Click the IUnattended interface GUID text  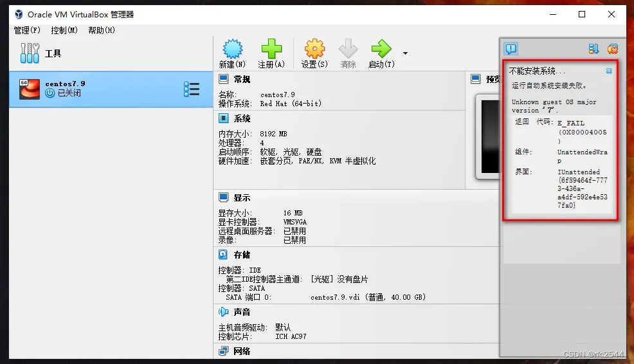pyautogui.click(x=583, y=188)
